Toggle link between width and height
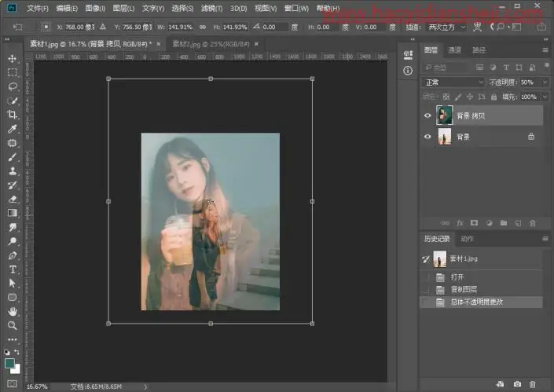 click(x=203, y=27)
